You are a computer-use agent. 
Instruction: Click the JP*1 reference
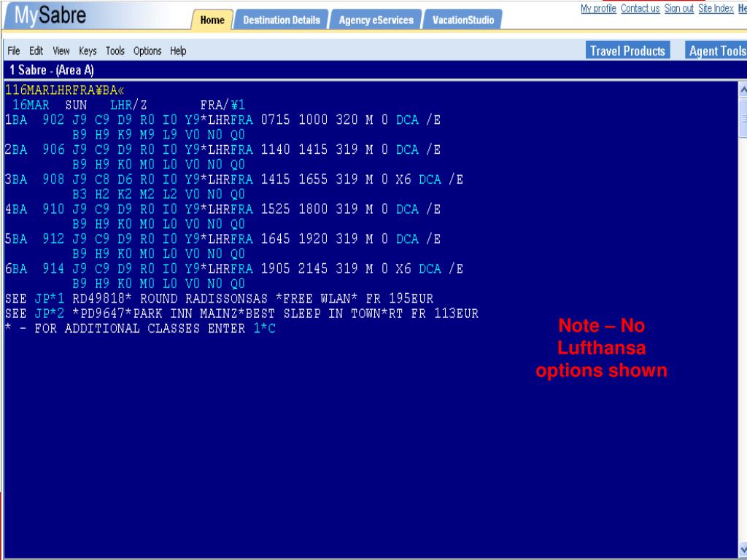pos(49,298)
